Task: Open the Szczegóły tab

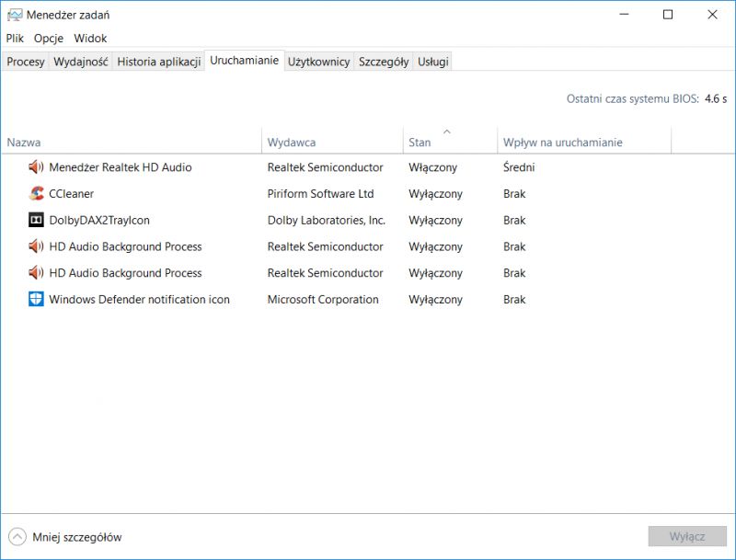Action: pyautogui.click(x=384, y=62)
